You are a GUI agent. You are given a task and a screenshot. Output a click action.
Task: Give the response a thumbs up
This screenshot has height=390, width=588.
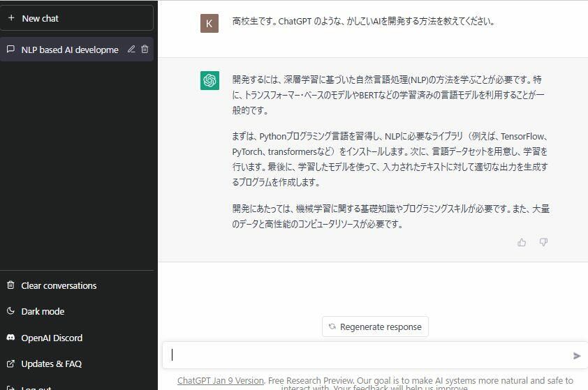(x=522, y=242)
